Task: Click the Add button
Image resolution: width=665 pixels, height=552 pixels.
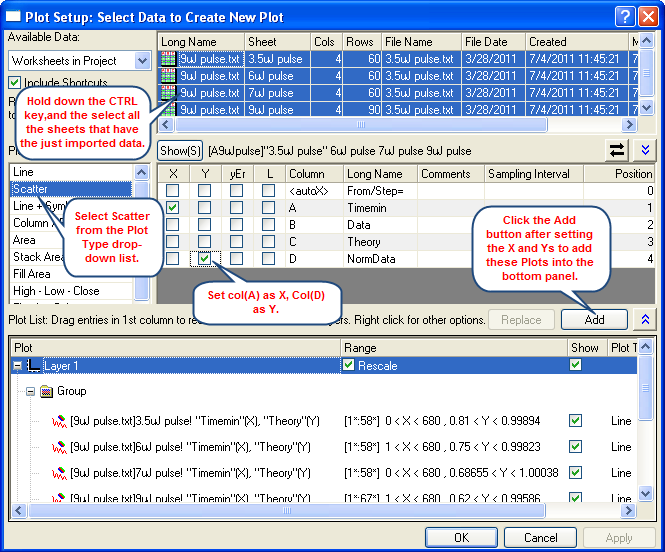Action: tap(594, 319)
